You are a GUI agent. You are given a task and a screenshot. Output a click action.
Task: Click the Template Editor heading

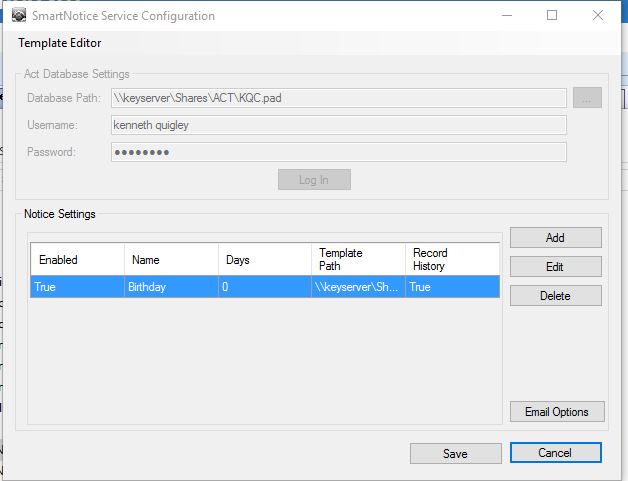60,43
